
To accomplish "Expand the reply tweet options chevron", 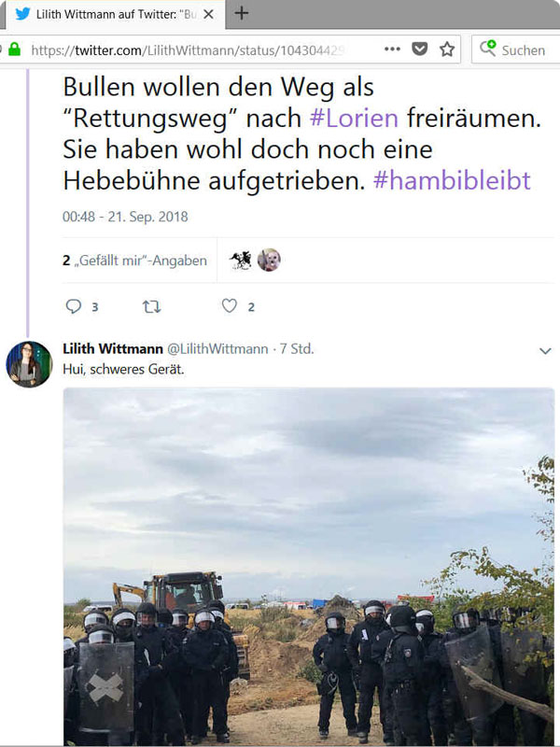I will tap(545, 351).
